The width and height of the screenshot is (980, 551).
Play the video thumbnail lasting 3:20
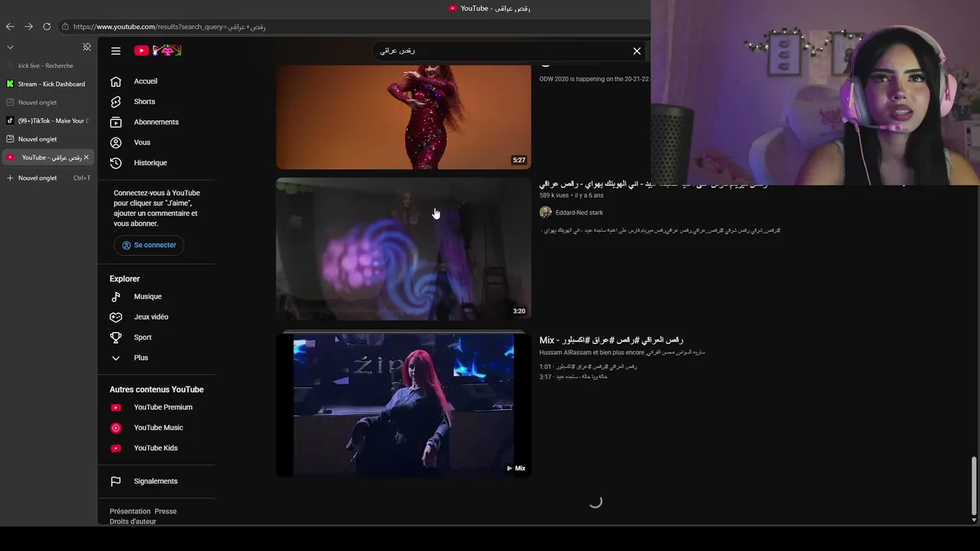[x=403, y=249]
